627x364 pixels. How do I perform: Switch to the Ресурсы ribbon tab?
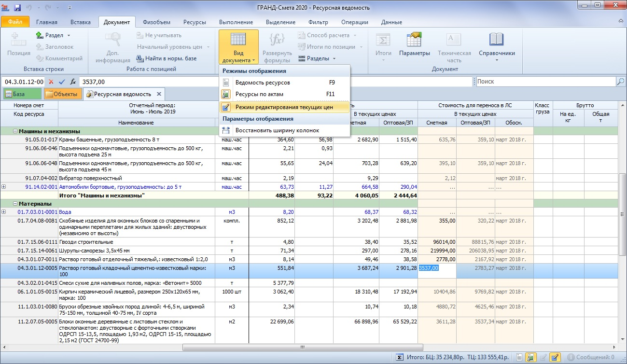point(194,22)
